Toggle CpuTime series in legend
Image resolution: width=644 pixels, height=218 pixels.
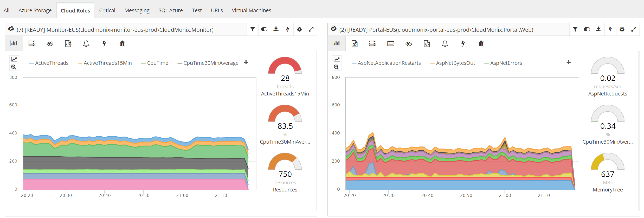(155, 63)
